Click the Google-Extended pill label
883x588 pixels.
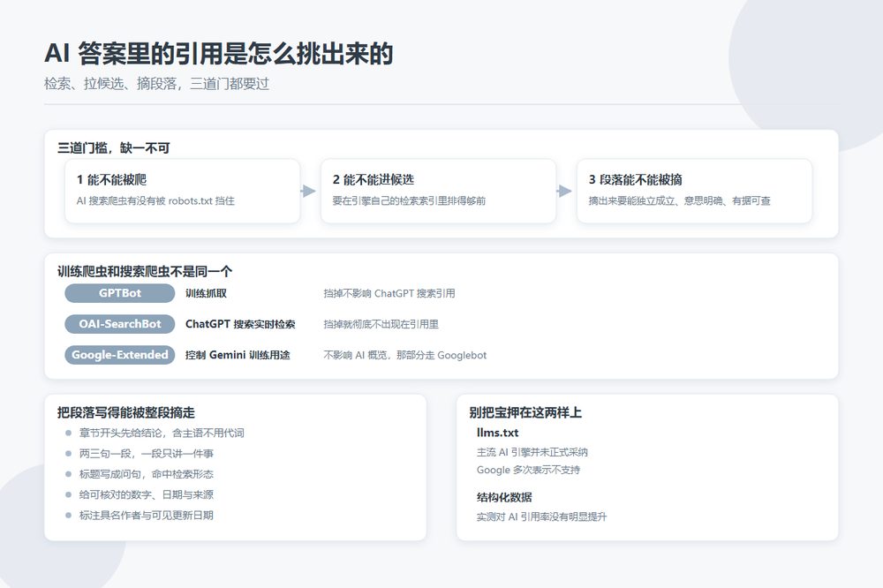[120, 355]
